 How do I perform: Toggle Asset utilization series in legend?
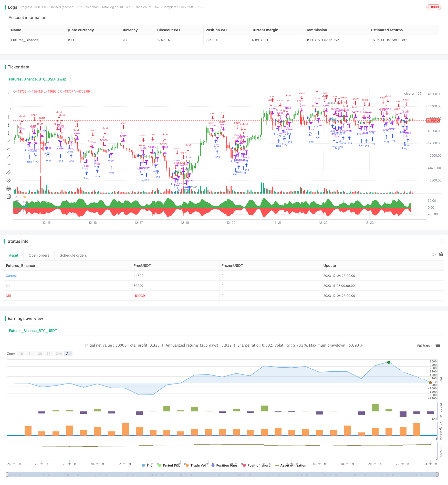point(290,465)
